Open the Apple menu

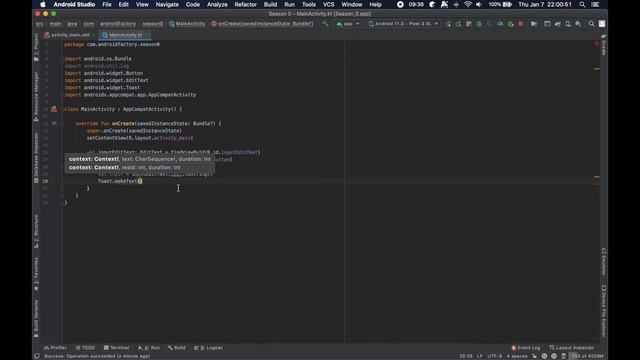click(x=42, y=4)
